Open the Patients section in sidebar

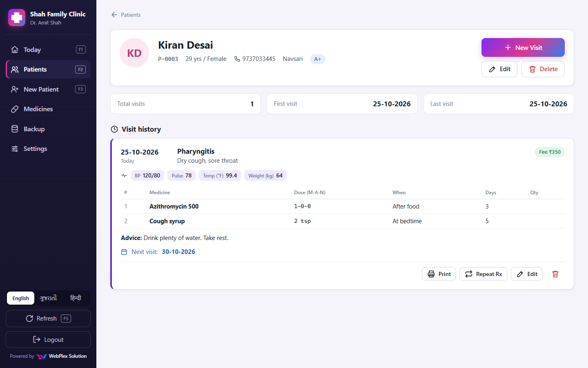pyautogui.click(x=48, y=70)
